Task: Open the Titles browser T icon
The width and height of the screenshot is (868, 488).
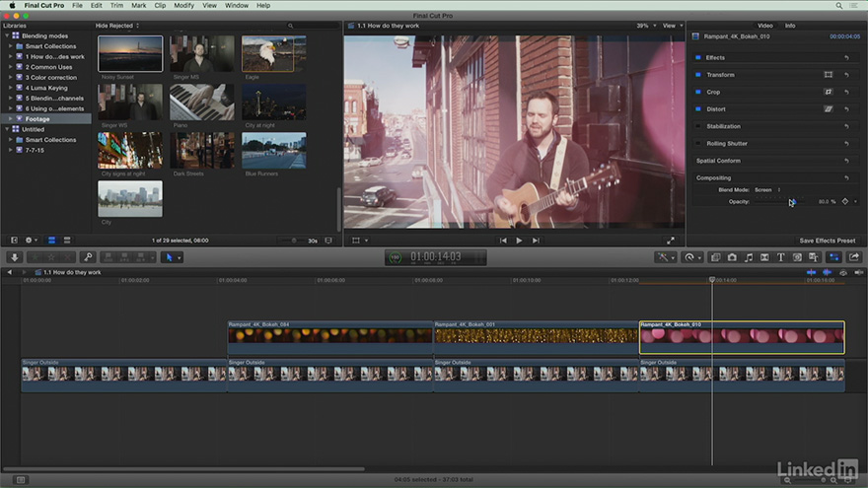Action: tap(780, 257)
